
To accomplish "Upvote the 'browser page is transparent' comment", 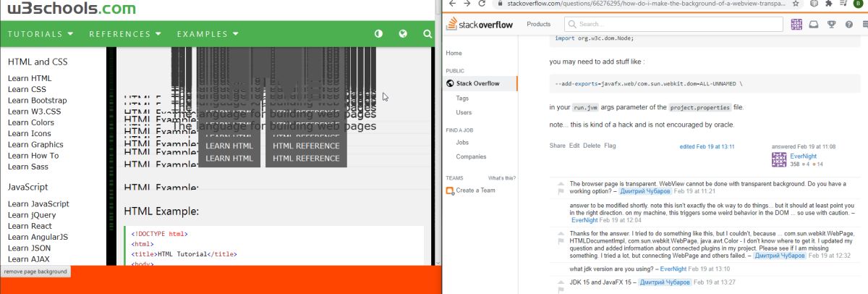I will click(561, 185).
